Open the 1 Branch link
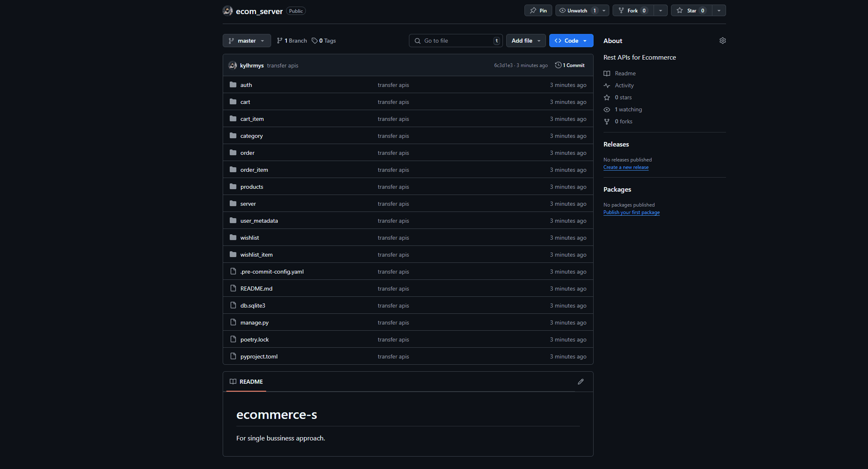Screen dimensions: 868x469 coord(292,41)
